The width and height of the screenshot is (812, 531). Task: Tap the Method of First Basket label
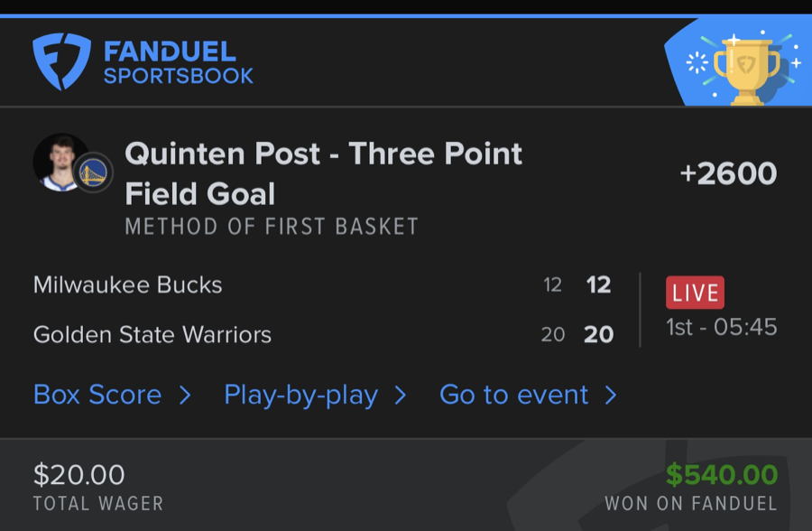[x=272, y=226]
